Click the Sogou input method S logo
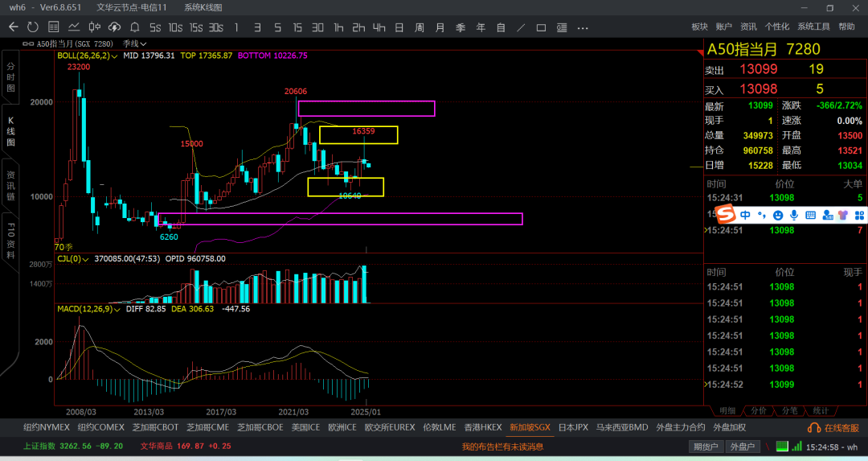Screen dimensions: 868x461 coord(725,213)
